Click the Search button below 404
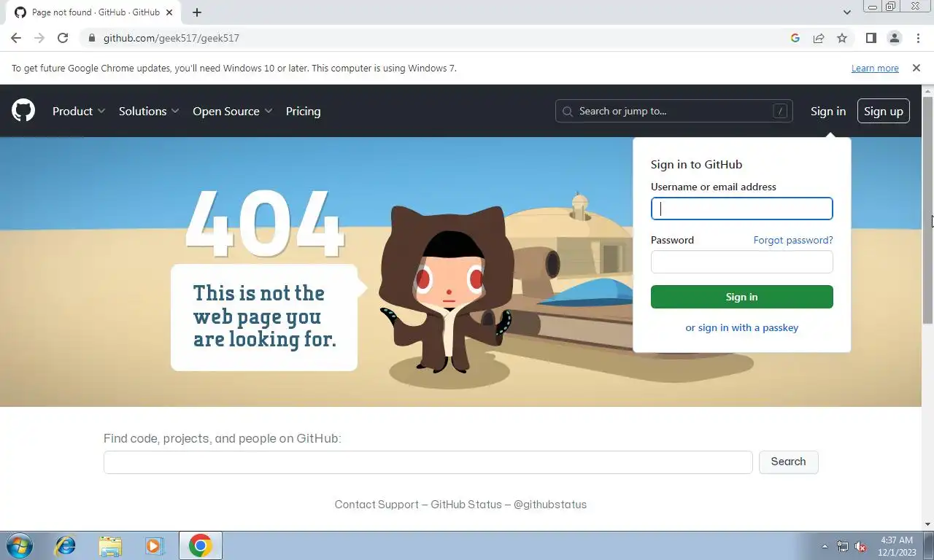Image resolution: width=934 pixels, height=560 pixels. tap(788, 462)
